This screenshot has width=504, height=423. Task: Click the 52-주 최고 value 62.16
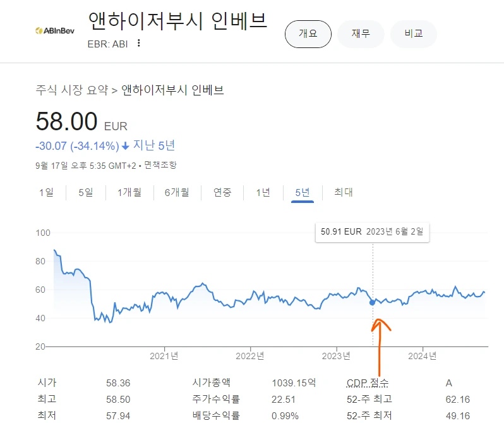(x=458, y=399)
